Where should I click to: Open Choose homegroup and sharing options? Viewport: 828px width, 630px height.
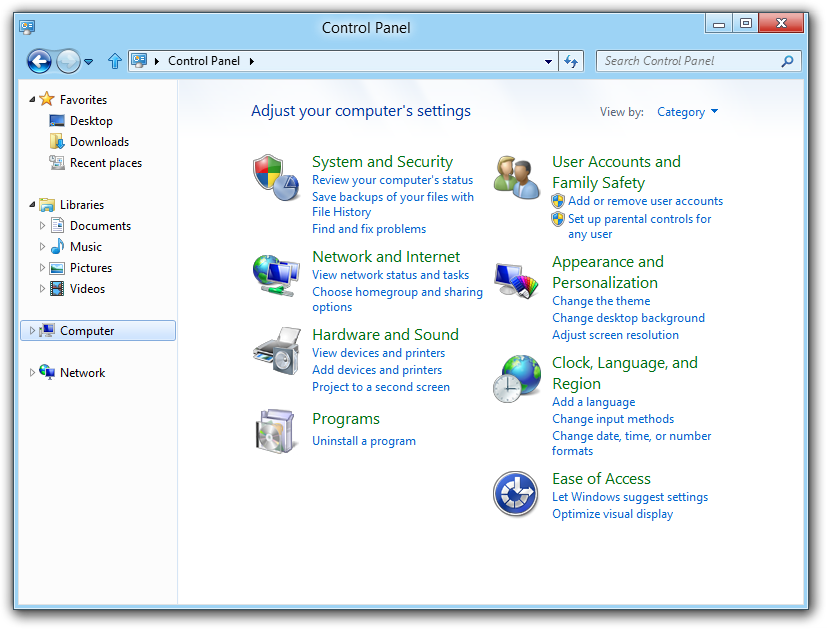pos(397,299)
